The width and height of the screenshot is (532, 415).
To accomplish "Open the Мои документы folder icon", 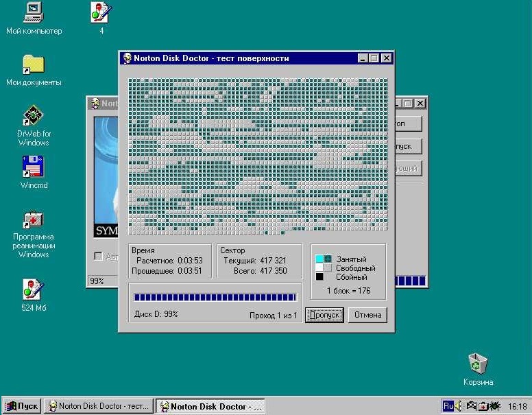I will pos(33,64).
